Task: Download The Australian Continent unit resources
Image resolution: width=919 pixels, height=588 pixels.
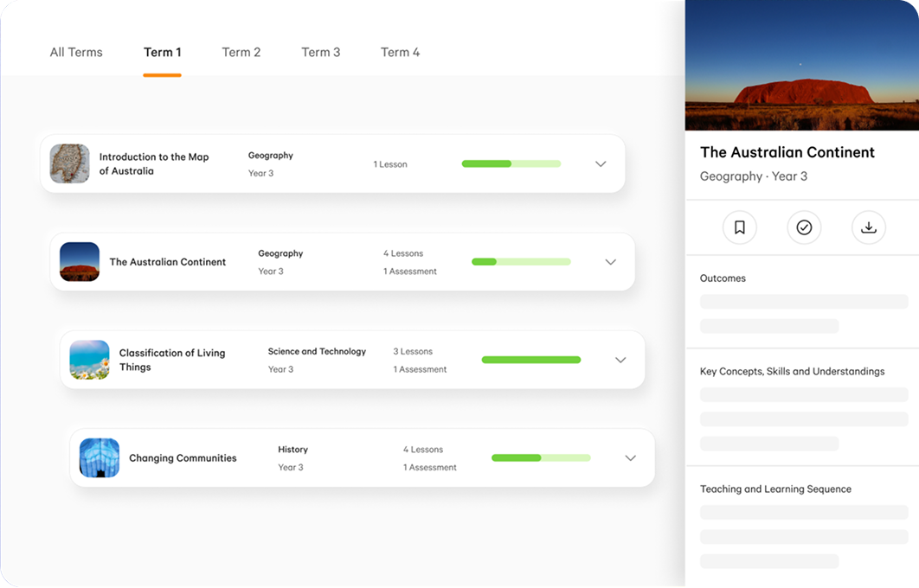Action: tap(869, 227)
